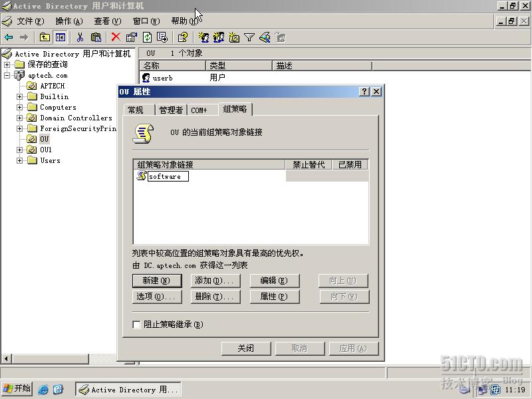The width and height of the screenshot is (532, 399).
Task: Click the tree pane horizontal scrollbar left arrow
Action: click(x=6, y=358)
